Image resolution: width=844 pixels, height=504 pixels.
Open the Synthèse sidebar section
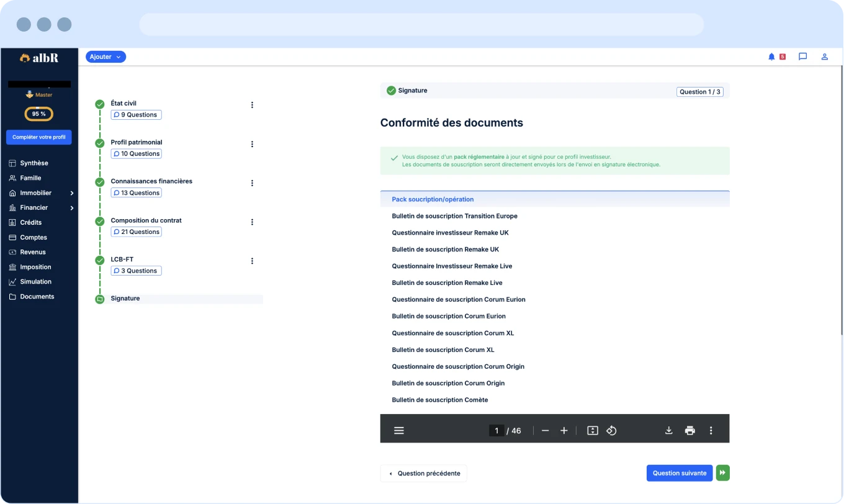[x=34, y=163]
